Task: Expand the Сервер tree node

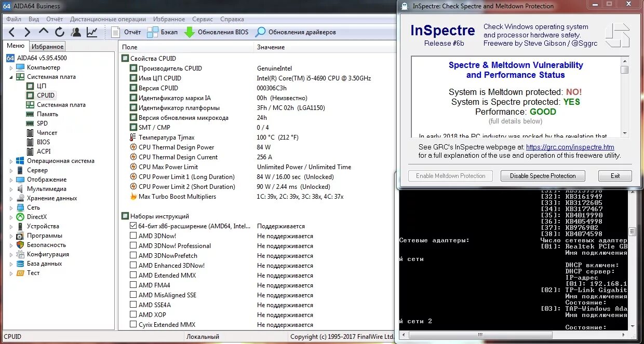Action: click(11, 170)
